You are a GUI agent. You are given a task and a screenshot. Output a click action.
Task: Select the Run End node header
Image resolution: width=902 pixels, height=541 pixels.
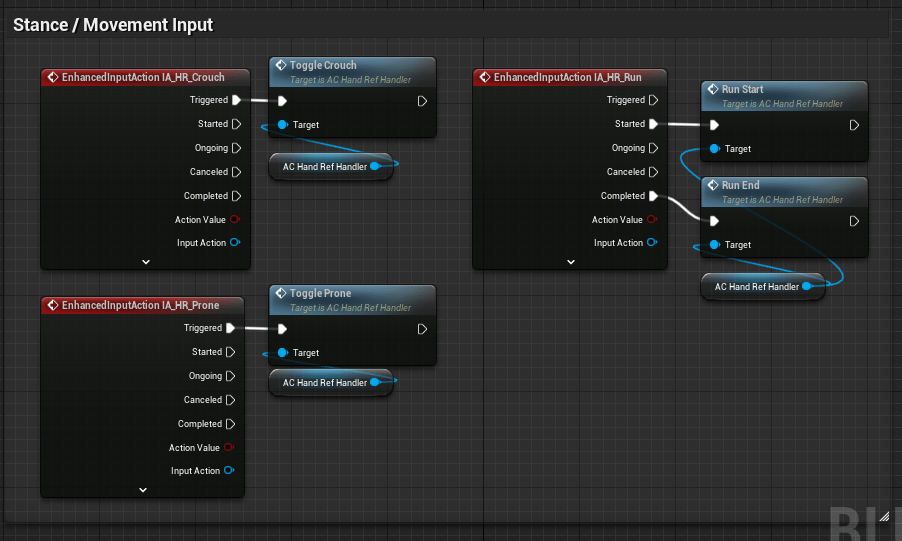click(x=741, y=185)
